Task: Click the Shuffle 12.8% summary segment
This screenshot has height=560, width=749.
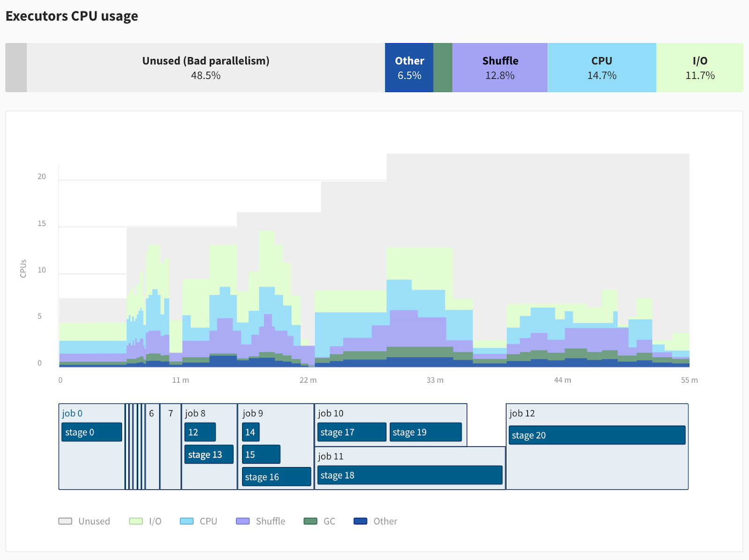Action: [500, 68]
